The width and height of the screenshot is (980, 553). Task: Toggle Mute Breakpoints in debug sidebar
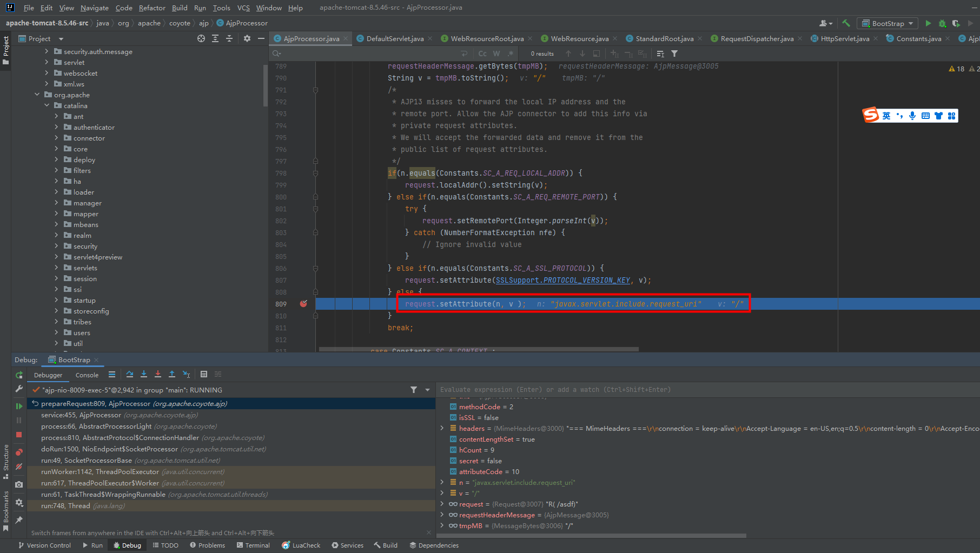(19, 467)
